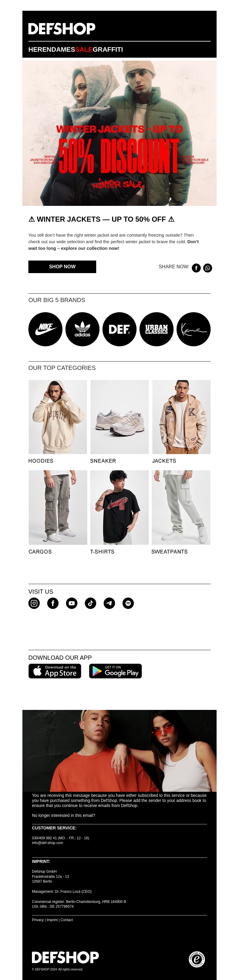Select the Sneaker category thumbnail

119,416
